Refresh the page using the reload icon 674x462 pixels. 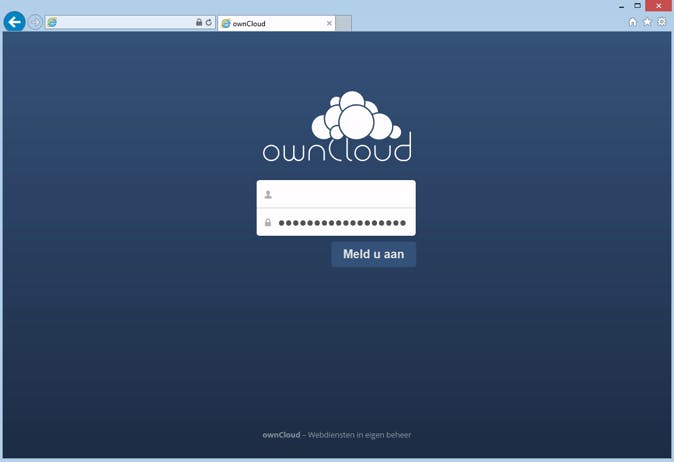[209, 22]
